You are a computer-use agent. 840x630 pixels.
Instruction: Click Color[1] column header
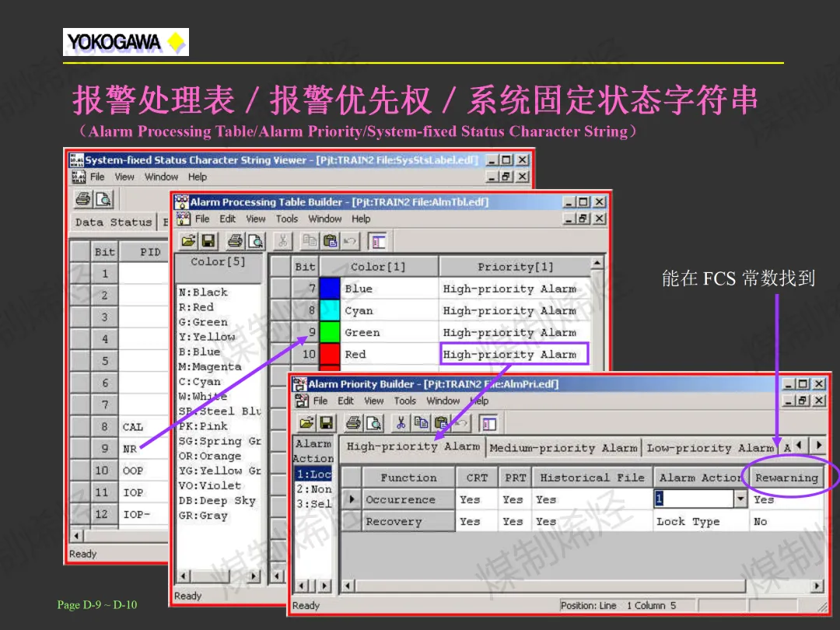[378, 267]
